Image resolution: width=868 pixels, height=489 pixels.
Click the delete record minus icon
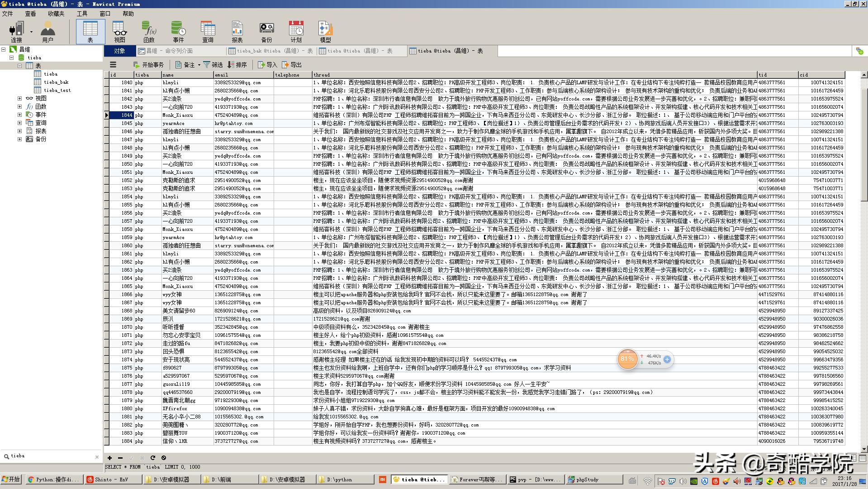(120, 458)
